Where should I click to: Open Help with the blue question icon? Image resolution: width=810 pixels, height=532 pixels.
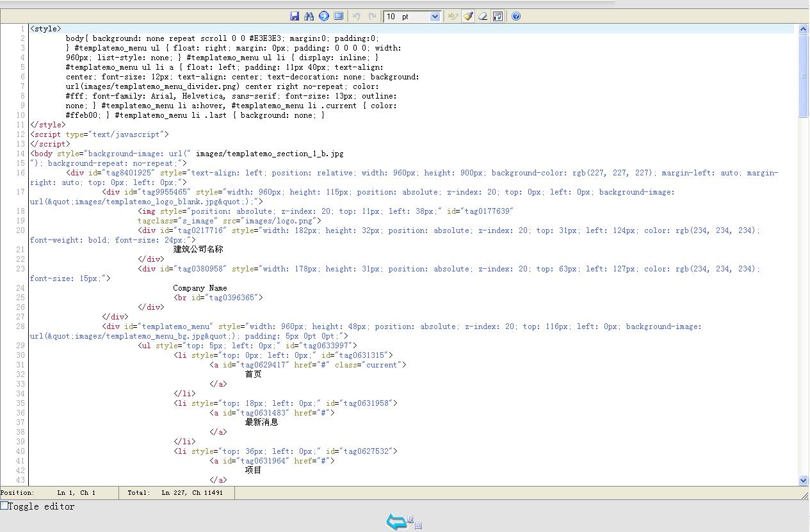(516, 16)
